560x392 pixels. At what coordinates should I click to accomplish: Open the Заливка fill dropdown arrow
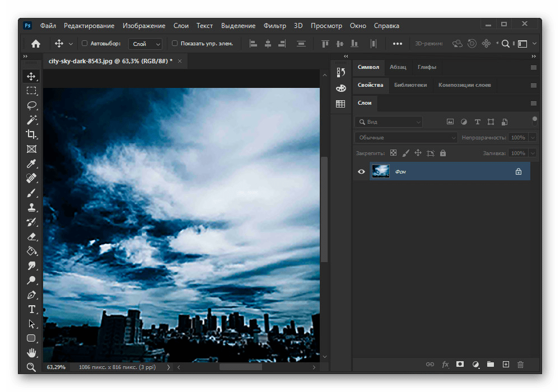click(533, 153)
